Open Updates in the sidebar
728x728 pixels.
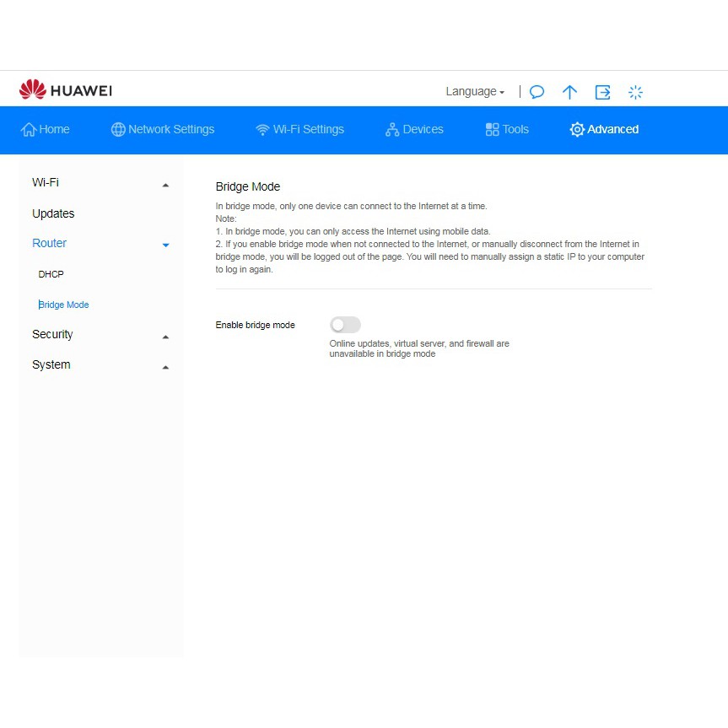pos(53,213)
